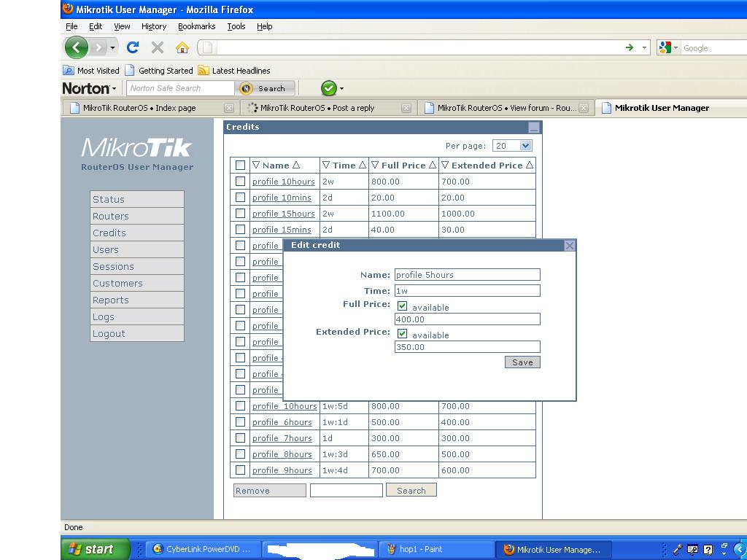
Task: Uncheck Full Price available checkbox
Action: click(402, 306)
